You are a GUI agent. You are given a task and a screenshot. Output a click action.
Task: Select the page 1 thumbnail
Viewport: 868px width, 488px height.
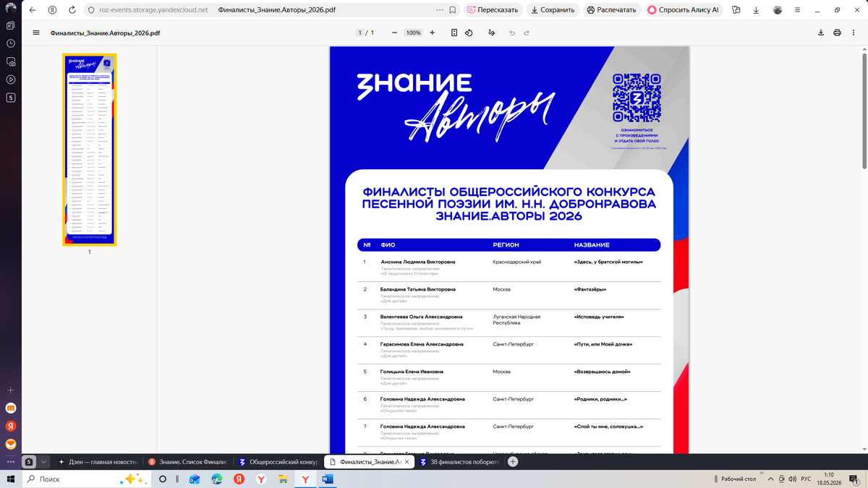click(90, 150)
